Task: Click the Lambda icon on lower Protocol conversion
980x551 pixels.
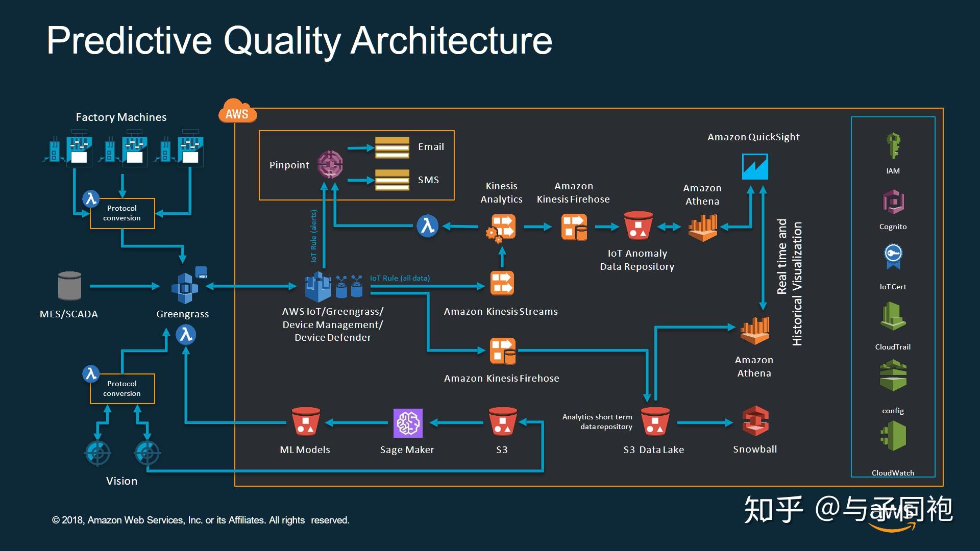Action: (x=91, y=374)
